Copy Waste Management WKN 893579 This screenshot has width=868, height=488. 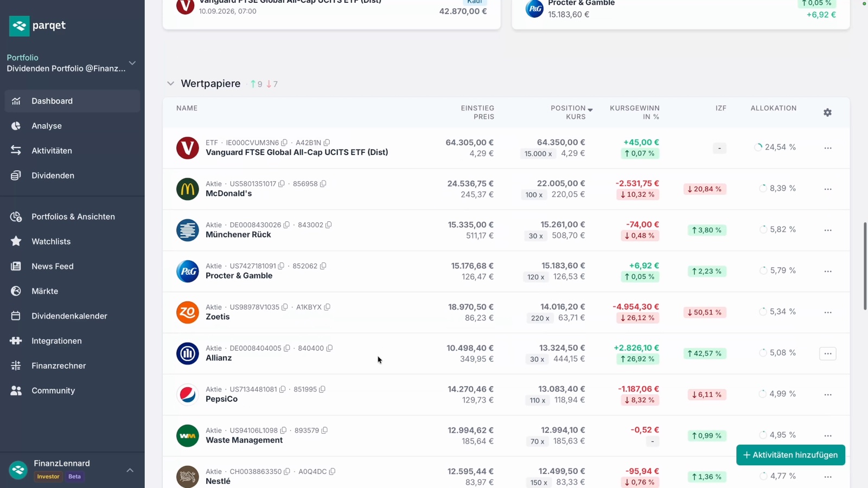coord(324,431)
